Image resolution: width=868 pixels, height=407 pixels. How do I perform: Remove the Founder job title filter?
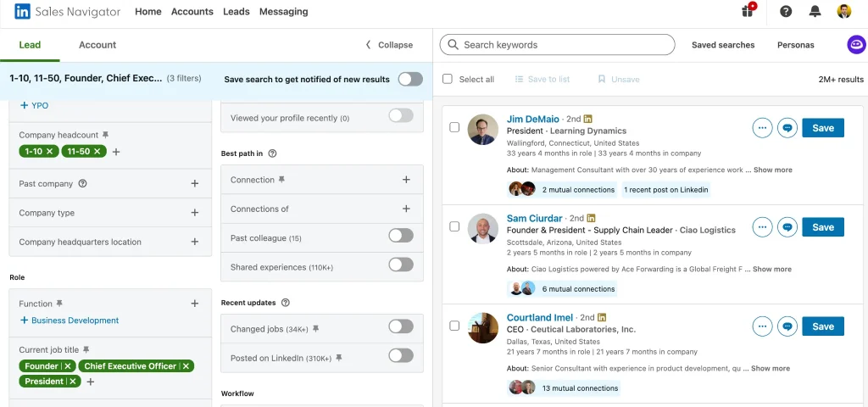coord(68,366)
